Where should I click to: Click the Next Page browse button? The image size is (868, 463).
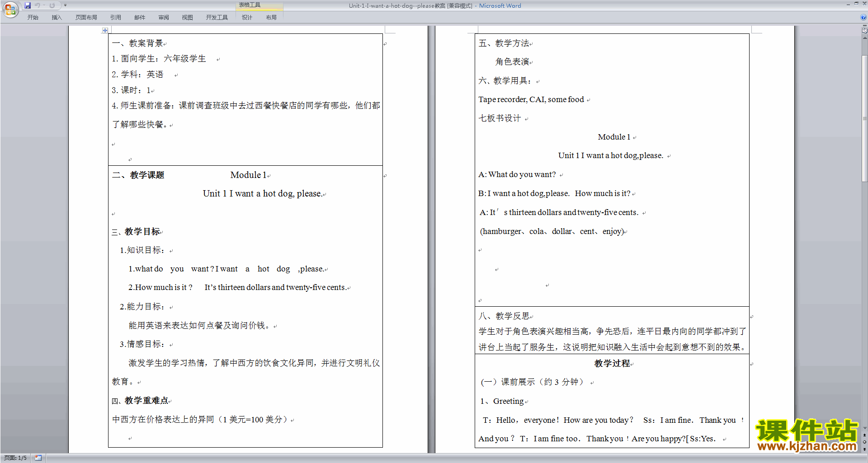(x=864, y=449)
